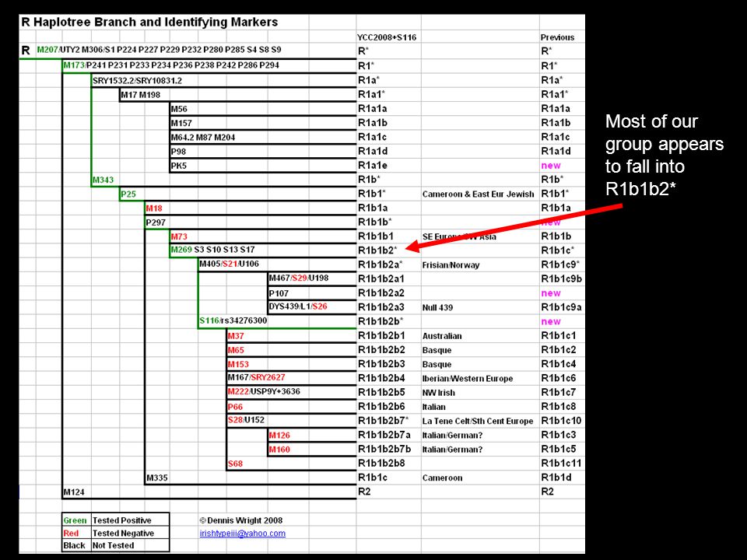Click the '© Dennis Wright 2008' text
Viewport: 747px width, 560px height.
tap(241, 520)
